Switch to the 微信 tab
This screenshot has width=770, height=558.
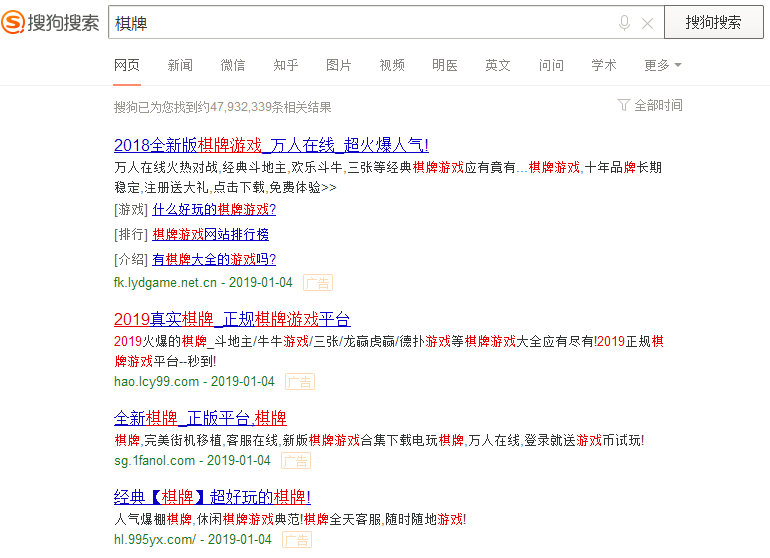point(233,65)
